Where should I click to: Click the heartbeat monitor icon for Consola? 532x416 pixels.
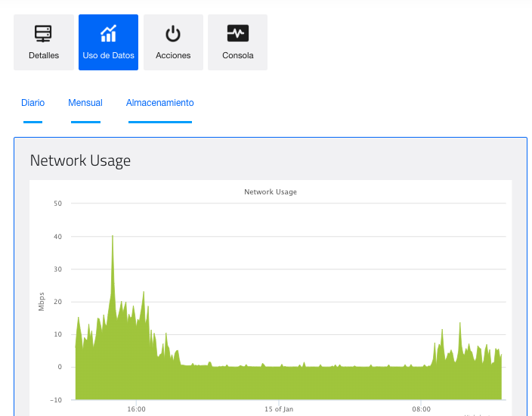click(237, 34)
